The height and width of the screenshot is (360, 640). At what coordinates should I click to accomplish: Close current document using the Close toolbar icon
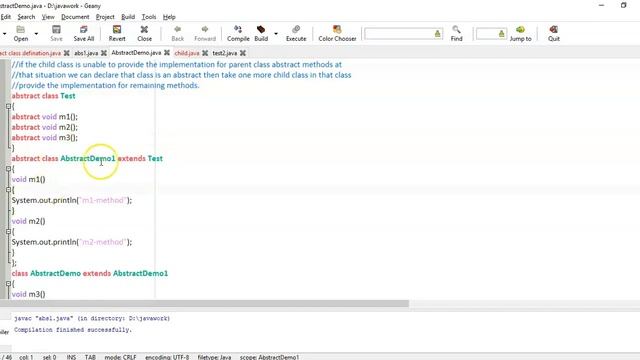[x=144, y=33]
